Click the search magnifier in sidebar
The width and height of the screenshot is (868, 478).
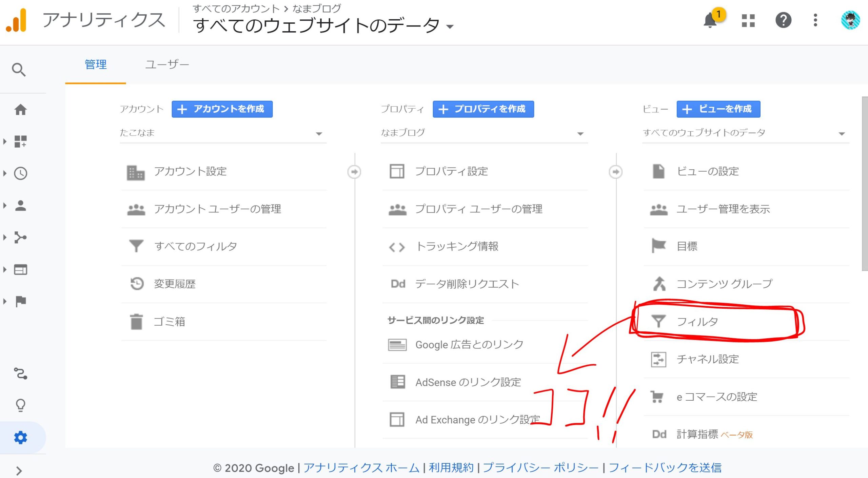point(19,70)
